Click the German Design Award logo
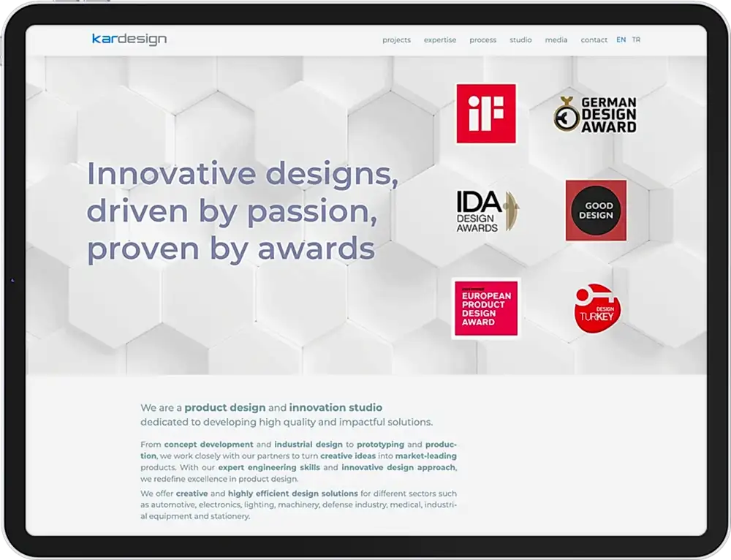The image size is (731, 560). tap(595, 114)
